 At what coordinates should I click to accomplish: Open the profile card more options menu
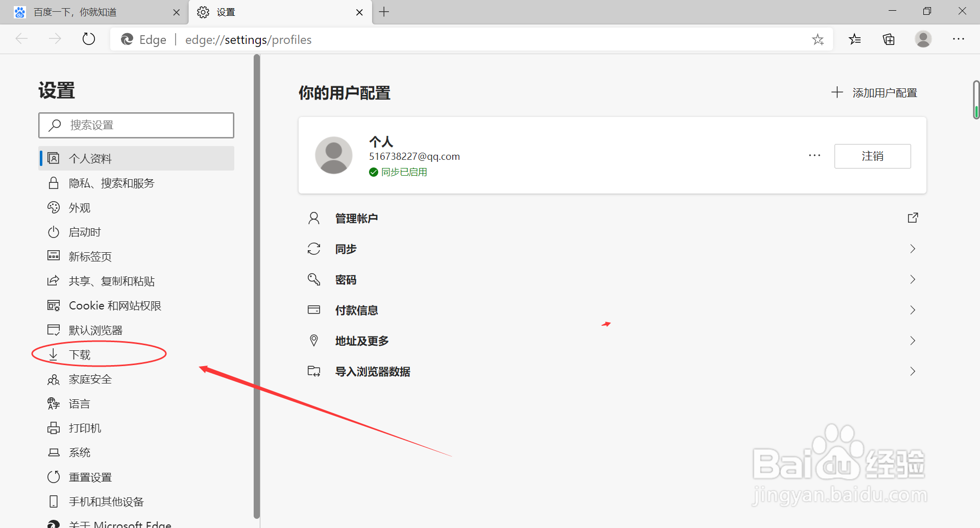click(814, 156)
